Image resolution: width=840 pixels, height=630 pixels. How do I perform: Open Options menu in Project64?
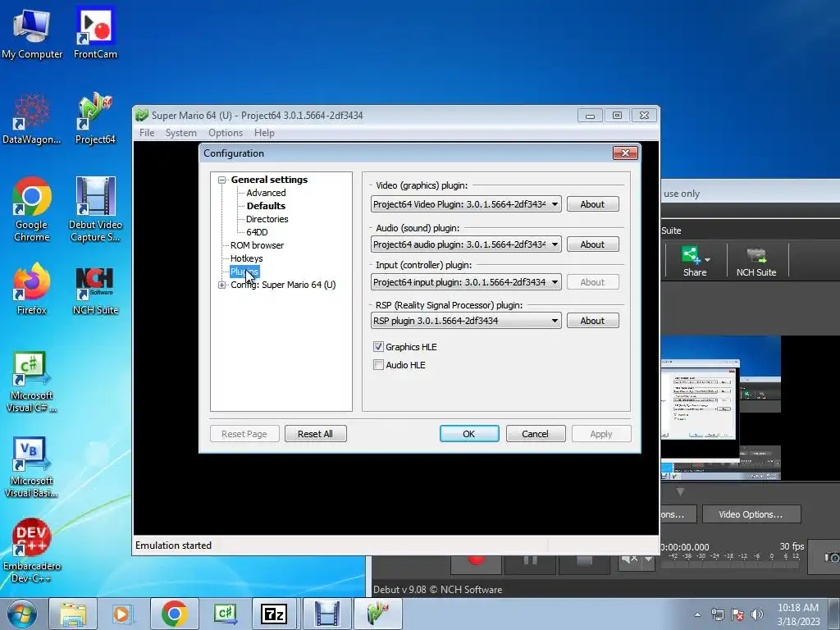coord(226,133)
